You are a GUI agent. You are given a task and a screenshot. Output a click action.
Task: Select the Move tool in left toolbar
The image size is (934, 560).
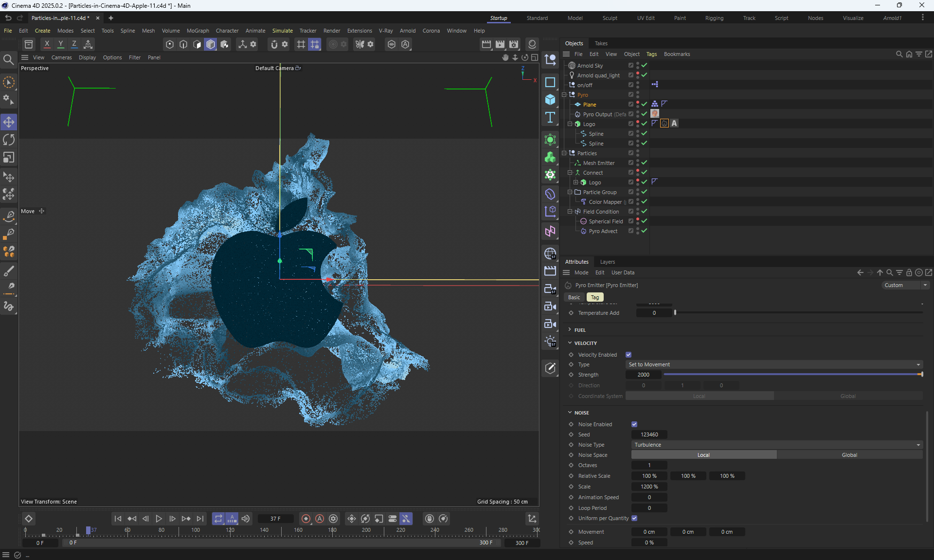pos(9,122)
